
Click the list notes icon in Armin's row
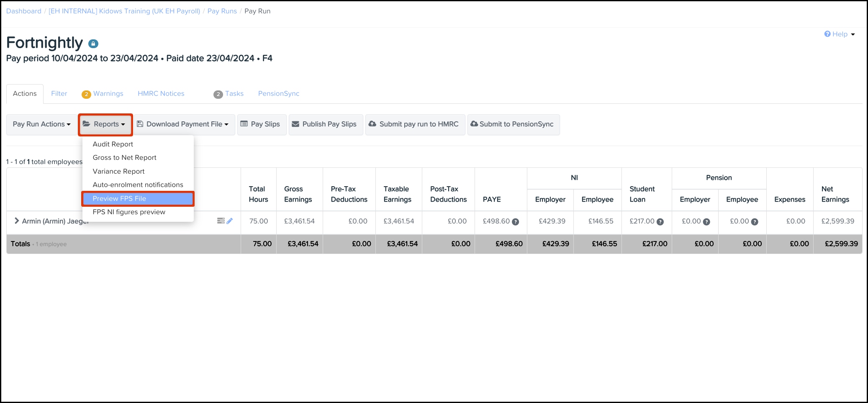[x=221, y=221]
